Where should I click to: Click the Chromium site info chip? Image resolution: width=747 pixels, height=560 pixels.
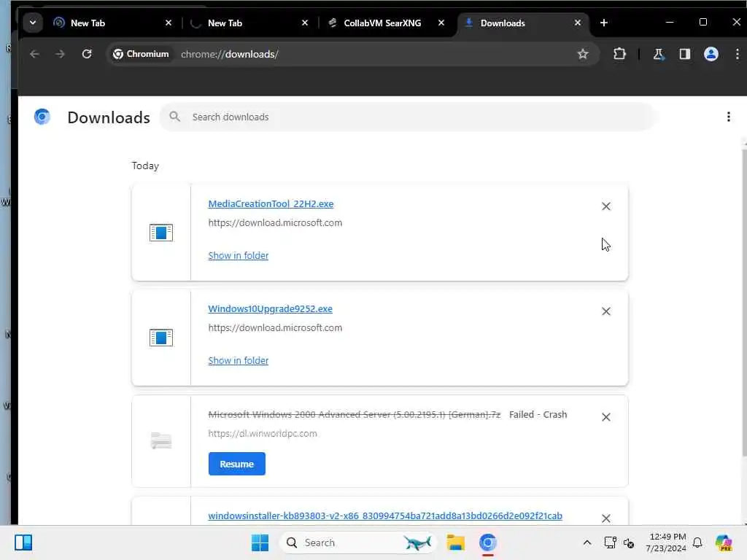coord(141,54)
